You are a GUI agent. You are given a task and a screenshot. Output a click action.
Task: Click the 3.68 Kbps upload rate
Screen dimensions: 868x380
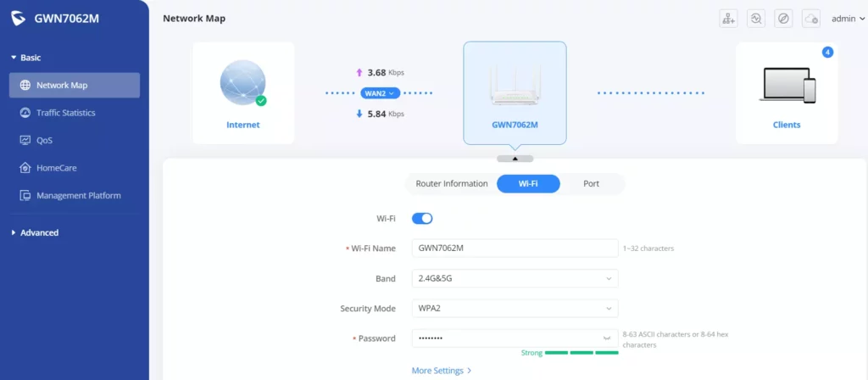(386, 73)
